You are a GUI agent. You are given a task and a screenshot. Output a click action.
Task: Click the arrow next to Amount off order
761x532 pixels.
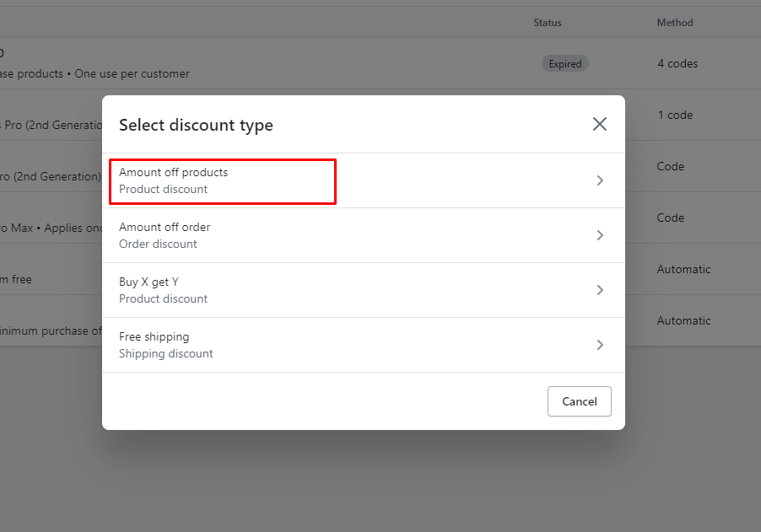click(600, 235)
